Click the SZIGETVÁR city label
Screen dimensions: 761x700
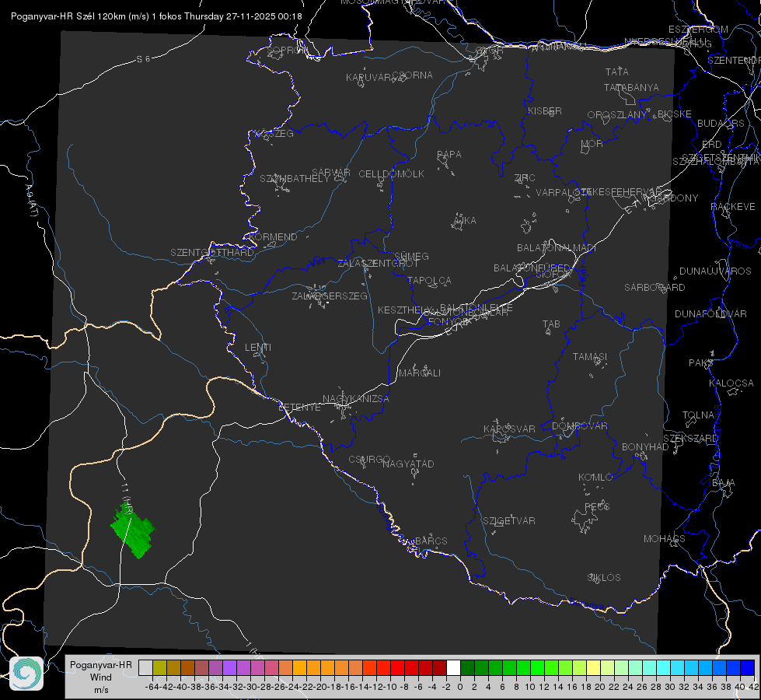509,521
